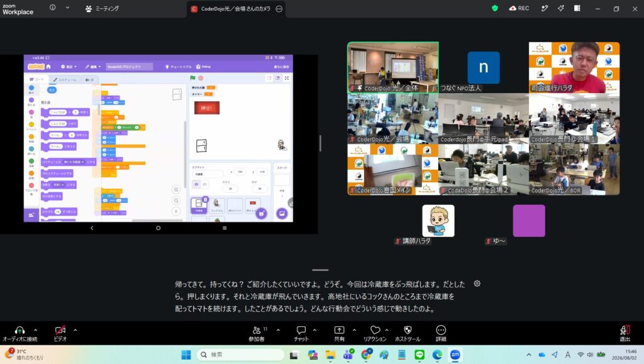Expand chat options arrow beside チャット

coord(314,330)
